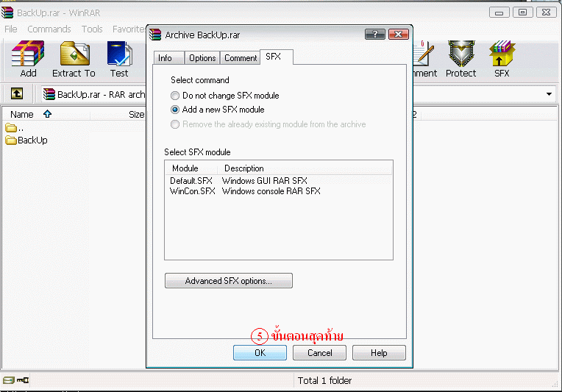
Task: Click the dialog's question mark help button
Action: [375, 35]
